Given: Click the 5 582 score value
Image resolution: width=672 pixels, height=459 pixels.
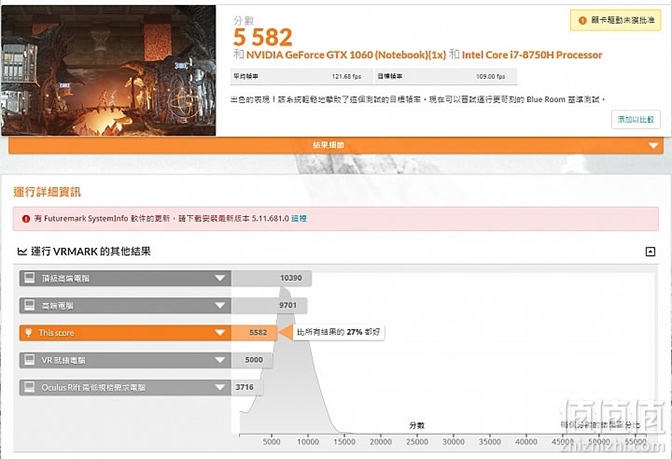Looking at the screenshot, I should pyautogui.click(x=263, y=37).
